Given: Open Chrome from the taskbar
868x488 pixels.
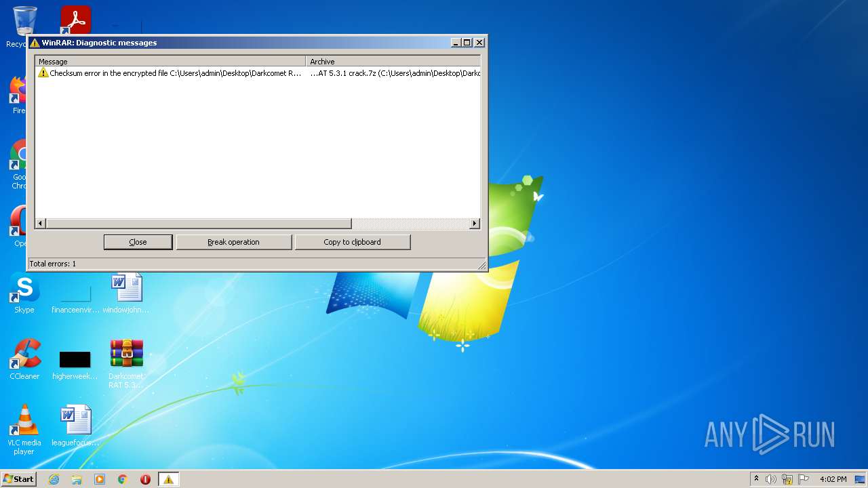Looking at the screenshot, I should pyautogui.click(x=123, y=479).
